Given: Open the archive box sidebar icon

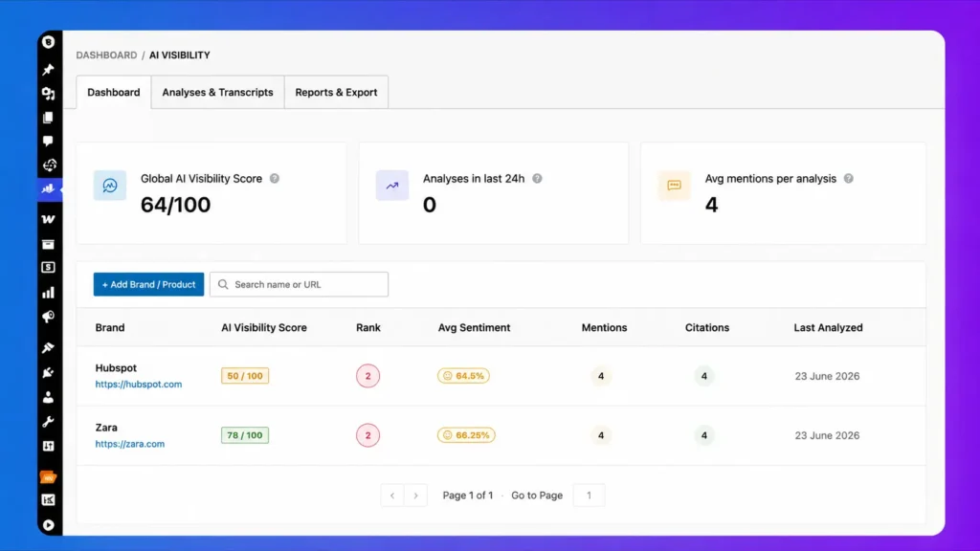Looking at the screenshot, I should click(x=48, y=244).
